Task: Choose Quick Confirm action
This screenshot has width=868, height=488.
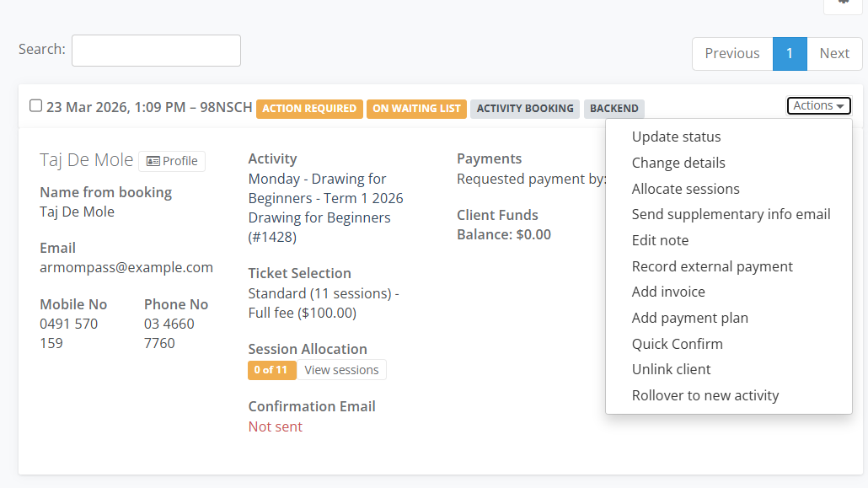Action: (677, 344)
